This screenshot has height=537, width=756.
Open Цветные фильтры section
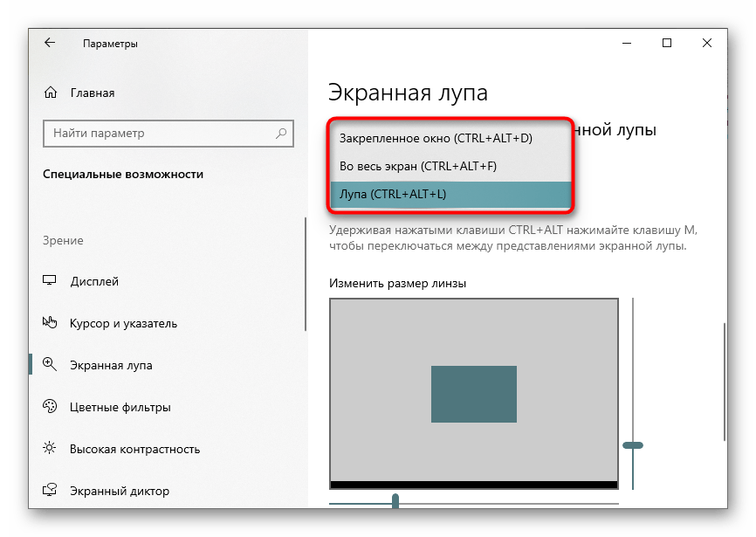coord(120,407)
